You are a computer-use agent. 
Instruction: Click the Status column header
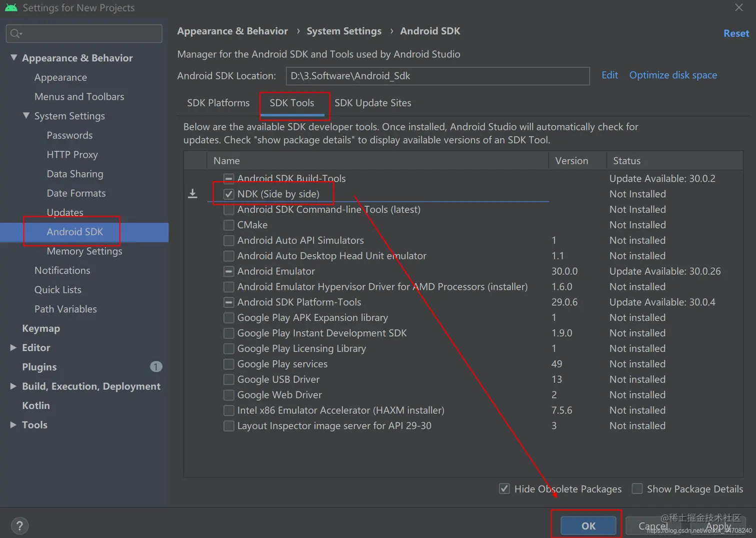[x=674, y=161]
